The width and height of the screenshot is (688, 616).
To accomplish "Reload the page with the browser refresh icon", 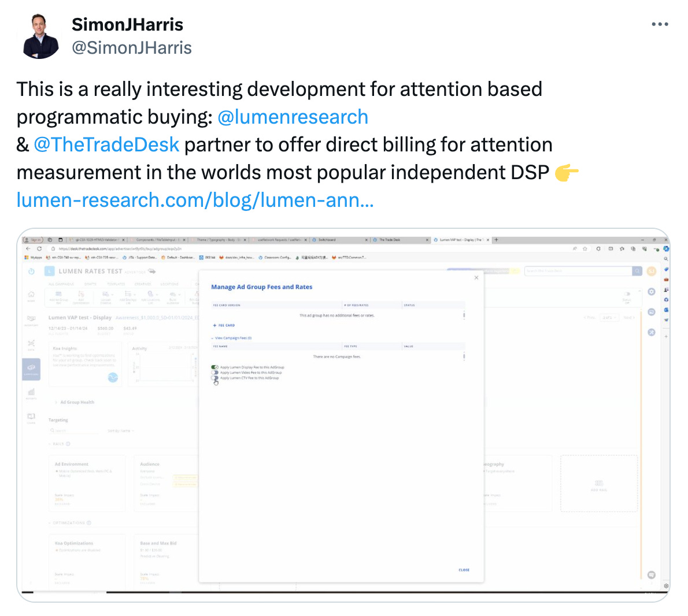I will coord(39,248).
